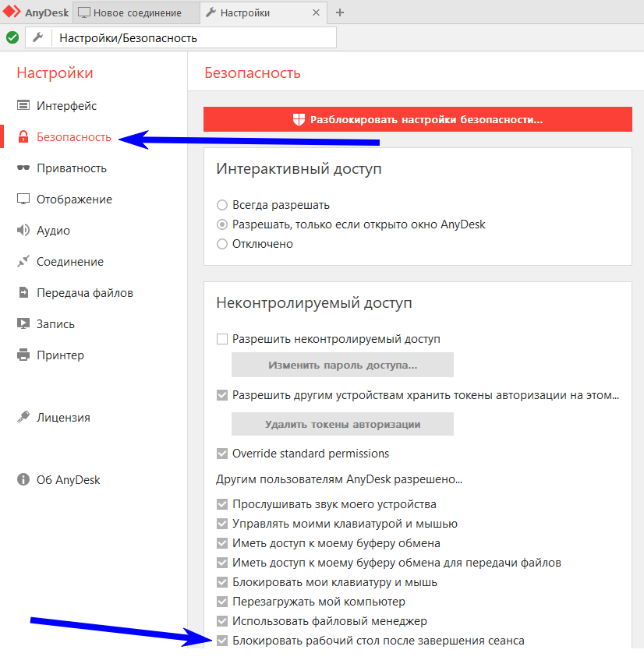Switch to Новое соединение tab
Viewport: 644px width, 664px height.
pos(136,12)
